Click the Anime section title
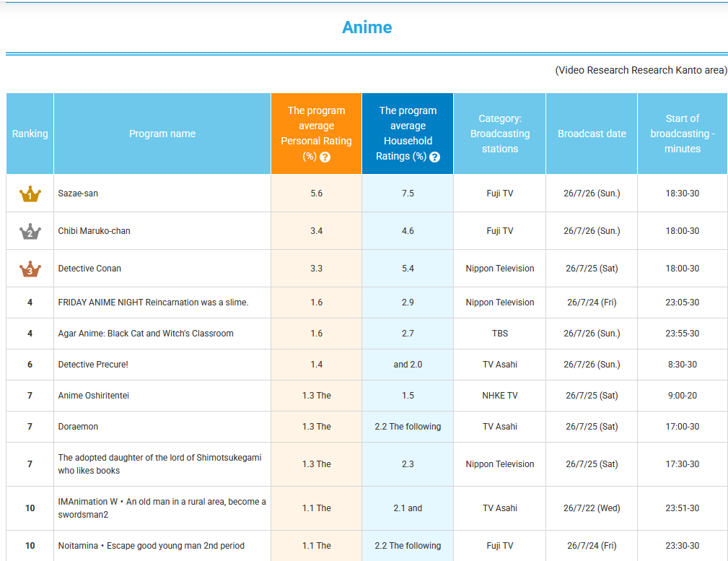This screenshot has width=728, height=561. pyautogui.click(x=367, y=27)
